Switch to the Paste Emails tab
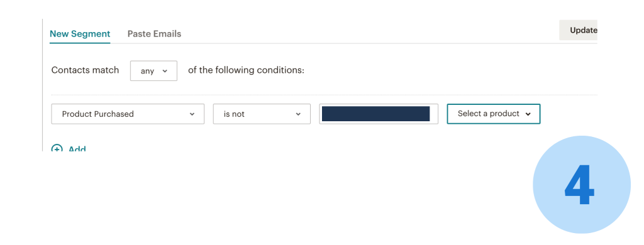This screenshot has width=644, height=245. (155, 34)
